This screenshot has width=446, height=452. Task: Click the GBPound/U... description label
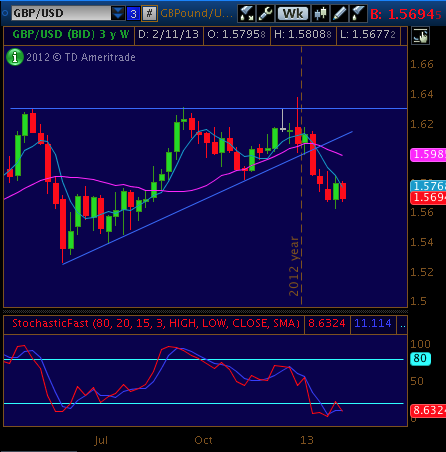tap(196, 13)
